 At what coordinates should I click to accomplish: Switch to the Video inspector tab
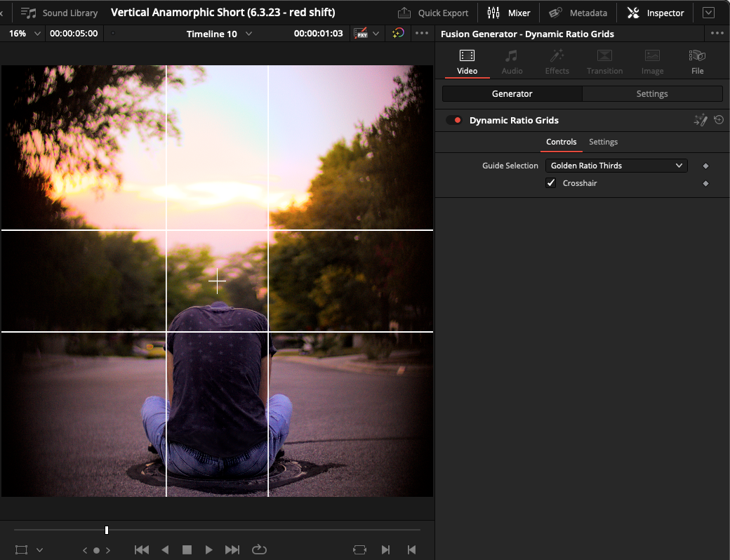pos(467,62)
